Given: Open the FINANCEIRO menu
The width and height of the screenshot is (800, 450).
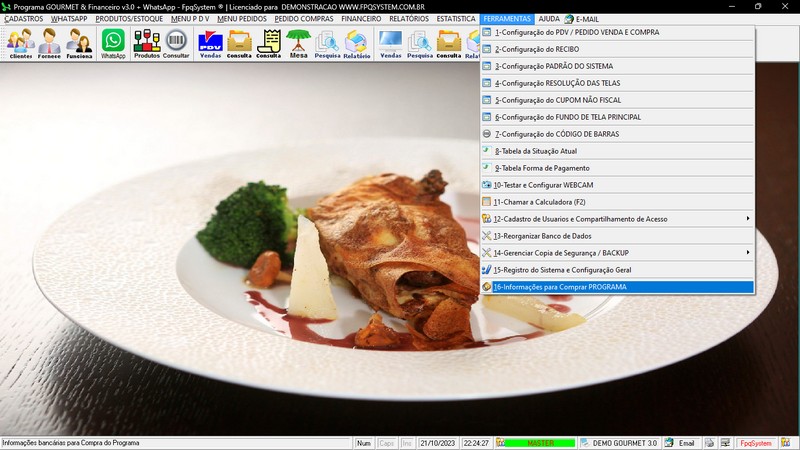Looking at the screenshot, I should coord(361,19).
